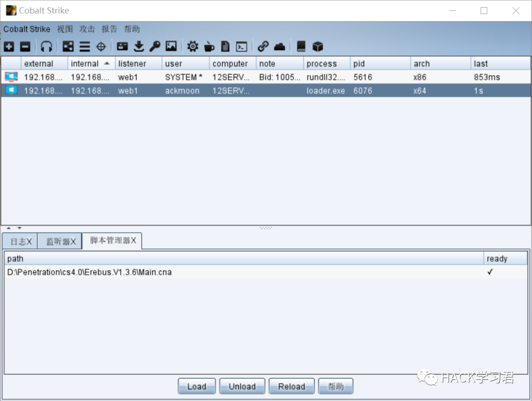Open the Cobalt Strike menu
This screenshot has height=401, width=532.
click(27, 29)
